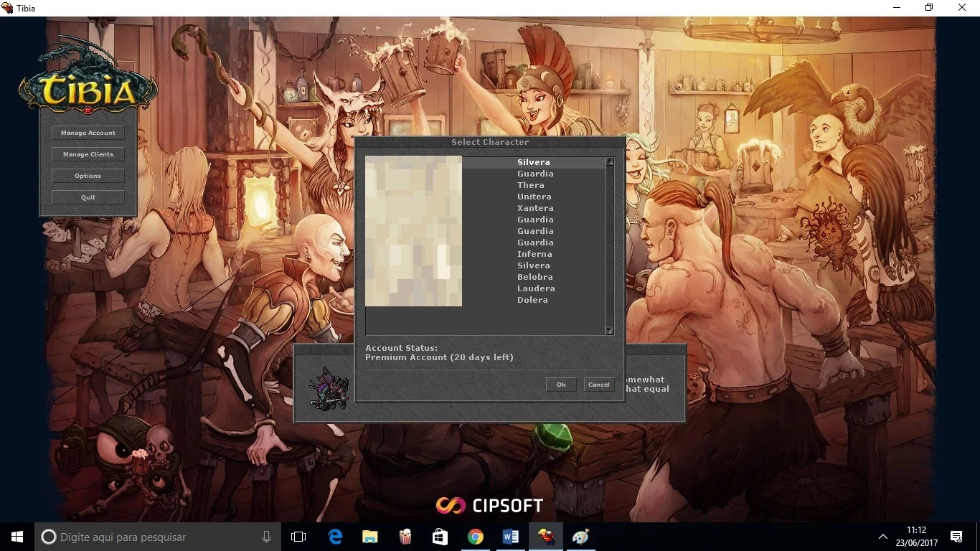Launch Microsoft Edge from taskbar
Image resolution: width=980 pixels, height=551 pixels.
point(335,537)
